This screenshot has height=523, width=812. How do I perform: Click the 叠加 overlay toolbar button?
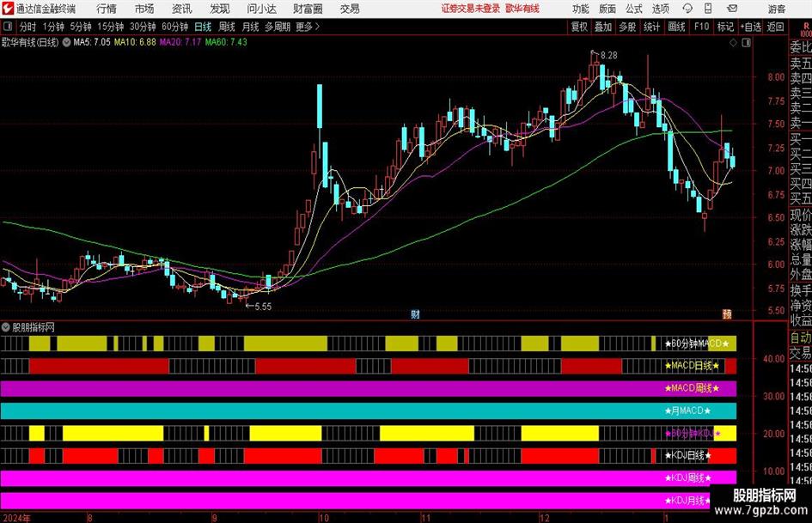[603, 27]
